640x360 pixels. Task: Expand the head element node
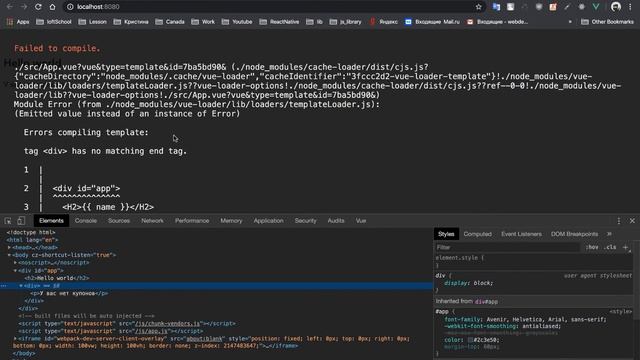click(x=9, y=247)
